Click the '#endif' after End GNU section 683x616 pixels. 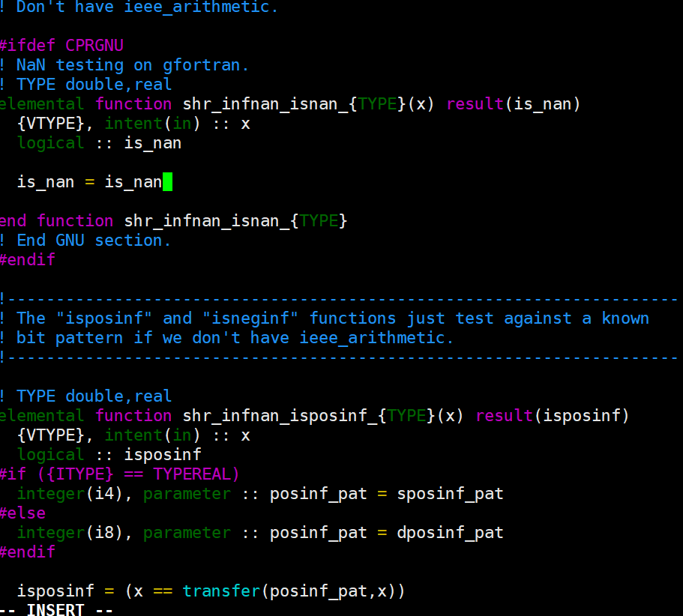(x=28, y=260)
